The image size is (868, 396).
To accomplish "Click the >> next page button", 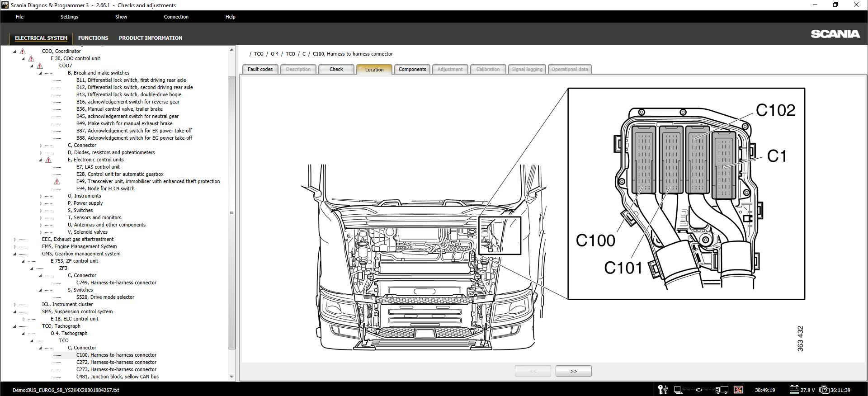I will point(573,371).
